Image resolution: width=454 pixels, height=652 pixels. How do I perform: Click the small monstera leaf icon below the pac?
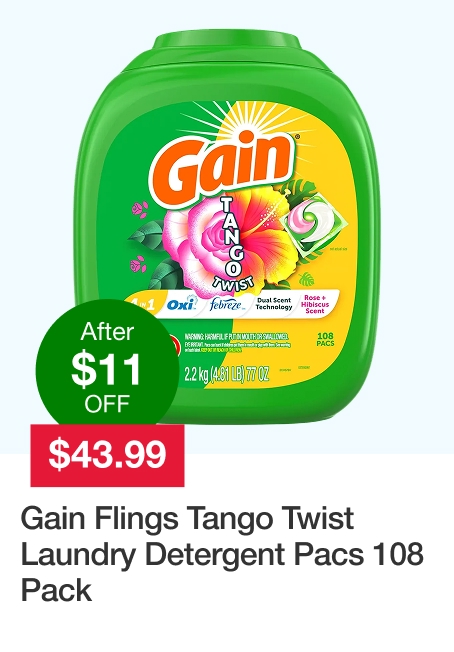[x=307, y=279]
